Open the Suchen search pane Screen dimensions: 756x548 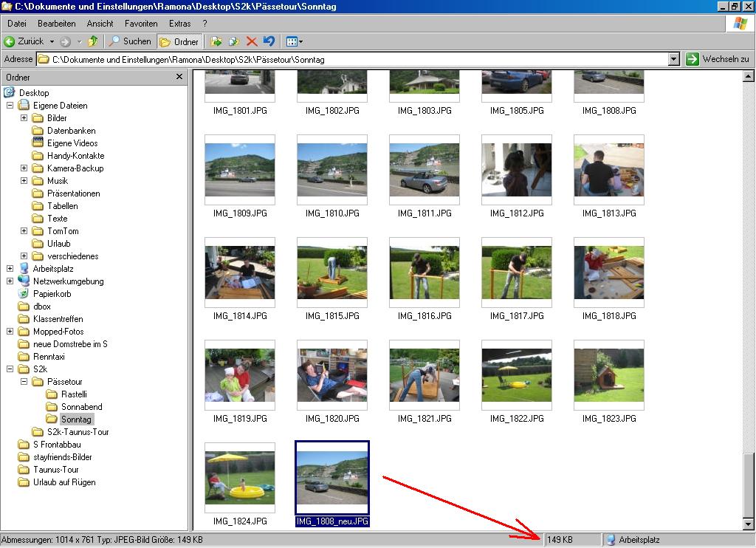(130, 42)
